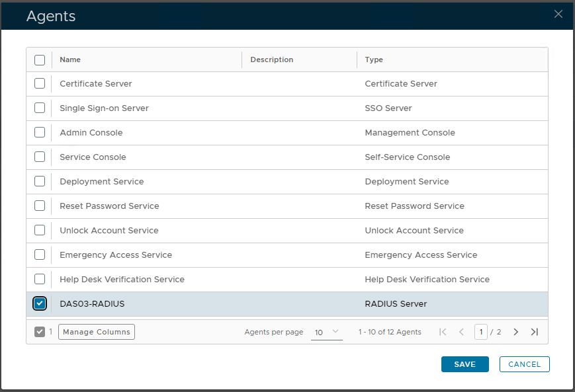This screenshot has width=575, height=392.
Task: Jump to the last agents page
Action: click(535, 332)
